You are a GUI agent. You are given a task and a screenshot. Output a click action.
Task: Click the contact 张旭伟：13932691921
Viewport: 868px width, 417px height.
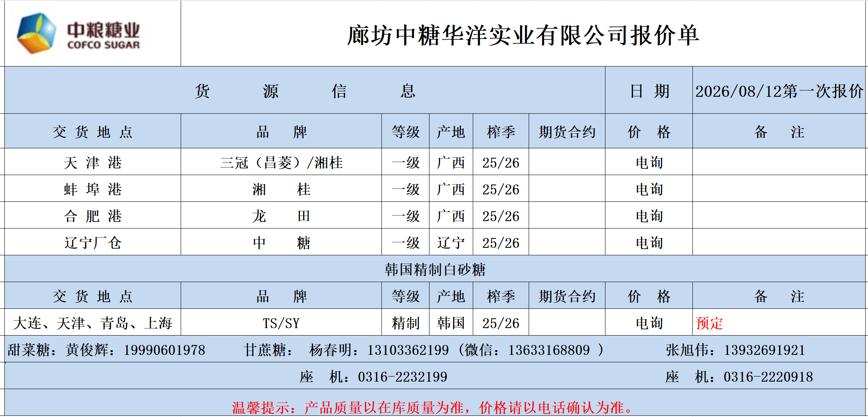coord(735,350)
